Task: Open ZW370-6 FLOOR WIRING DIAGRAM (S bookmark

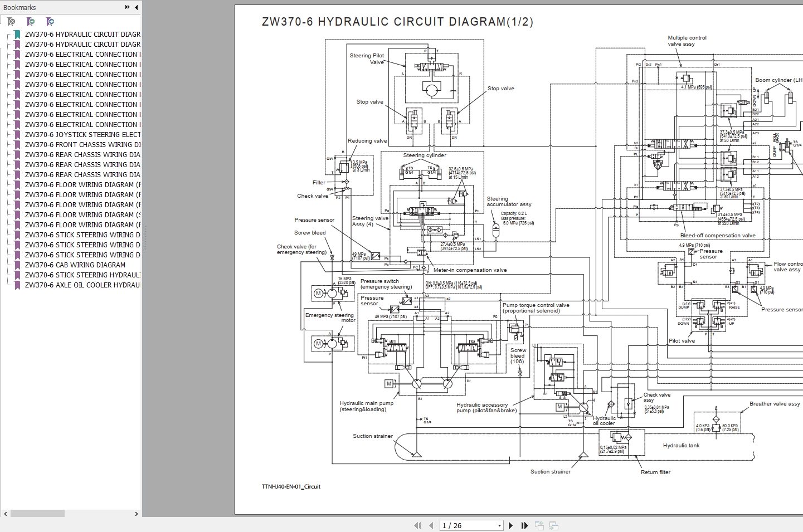Action: point(82,215)
